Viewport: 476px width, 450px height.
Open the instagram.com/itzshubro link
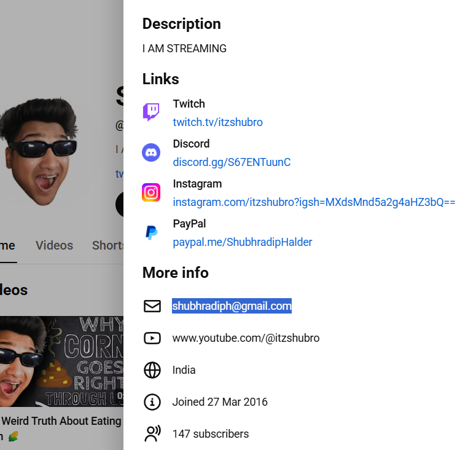pos(314,202)
